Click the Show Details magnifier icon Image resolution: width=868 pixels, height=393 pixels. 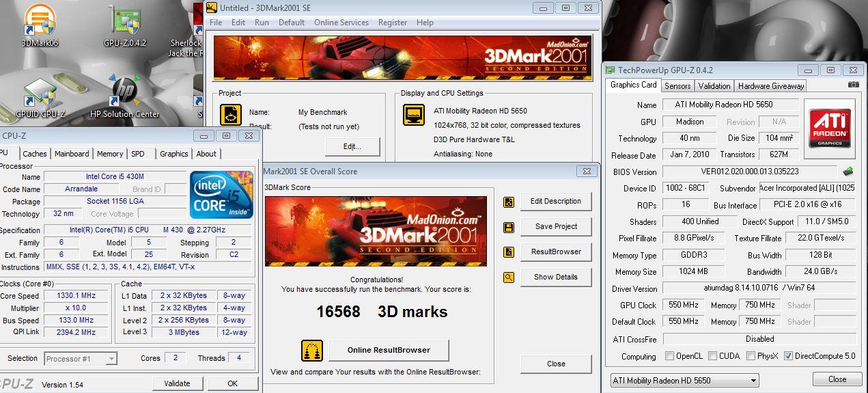[509, 277]
